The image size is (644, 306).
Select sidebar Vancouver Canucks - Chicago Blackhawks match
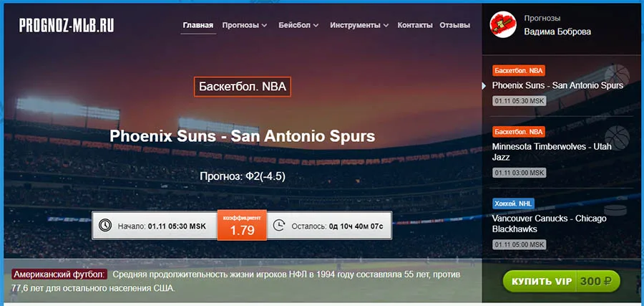[549, 224]
